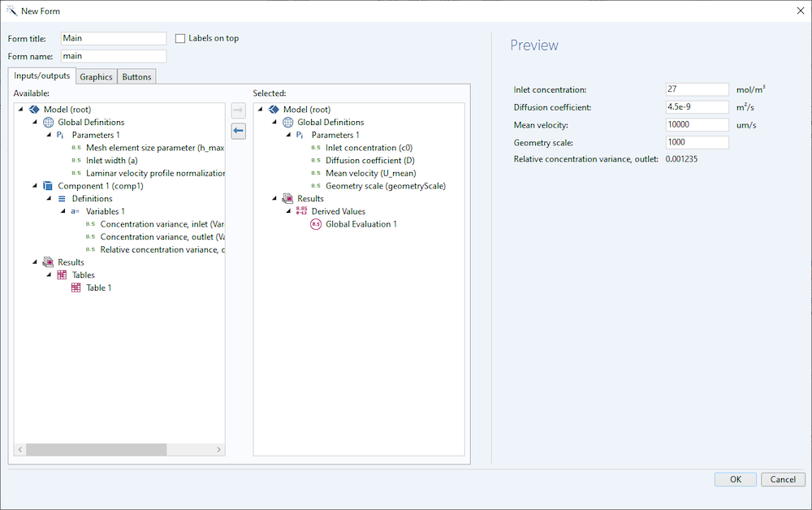Image resolution: width=812 pixels, height=510 pixels.
Task: Click the icon beside Mesh element size parameter
Action: click(x=76, y=148)
